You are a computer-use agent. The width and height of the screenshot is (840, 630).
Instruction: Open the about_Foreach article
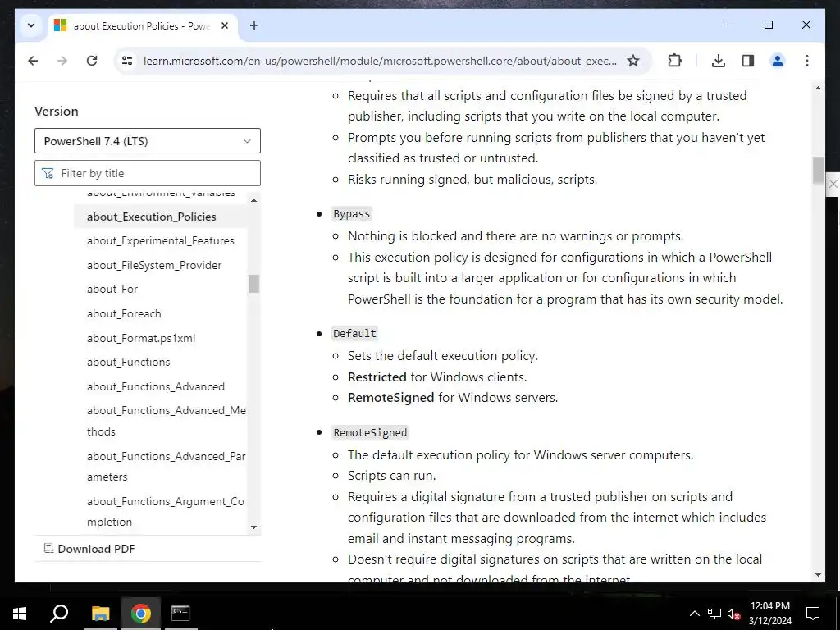pyautogui.click(x=124, y=314)
